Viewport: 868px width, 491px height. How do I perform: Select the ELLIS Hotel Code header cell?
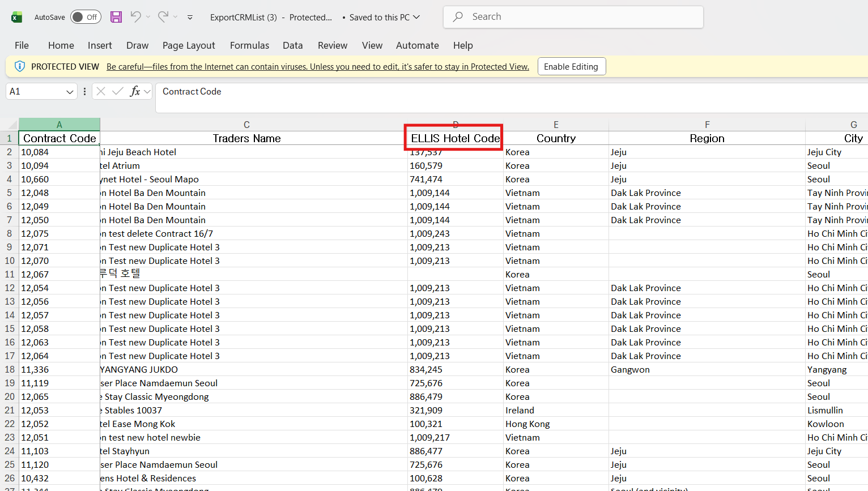tap(454, 138)
